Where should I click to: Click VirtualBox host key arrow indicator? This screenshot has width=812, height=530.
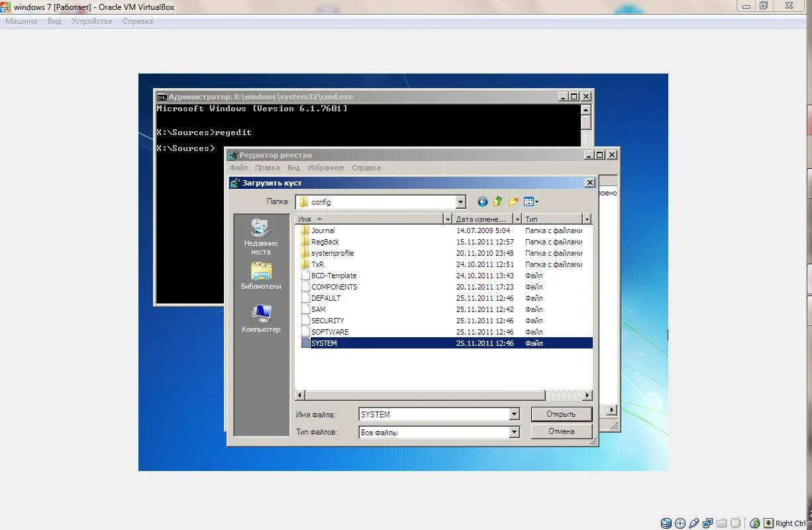coord(769,523)
